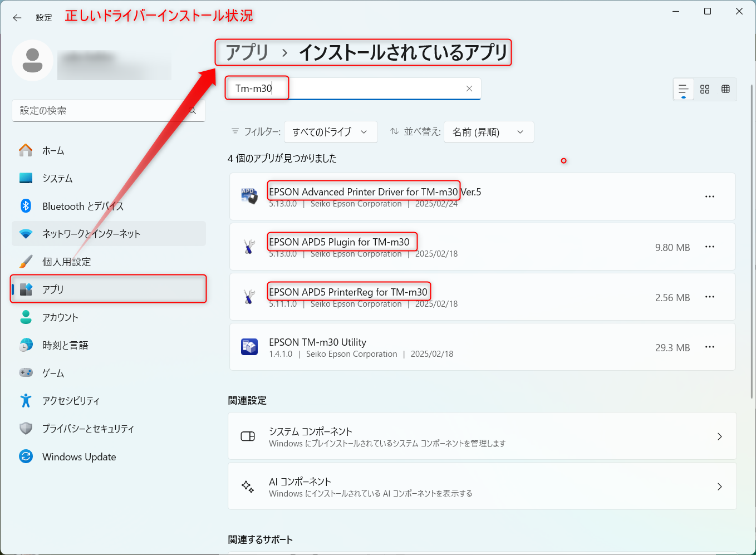Maximize the Settings window

708,11
